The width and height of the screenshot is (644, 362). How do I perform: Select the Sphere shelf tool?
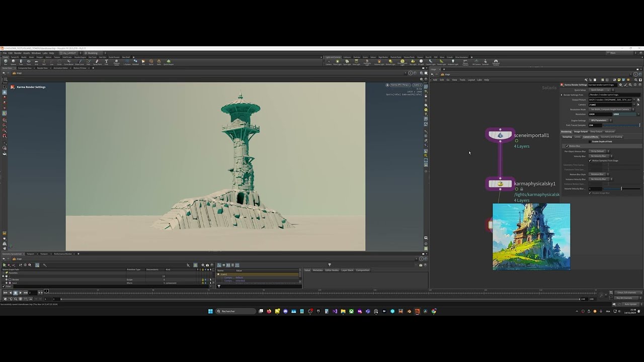point(13,61)
